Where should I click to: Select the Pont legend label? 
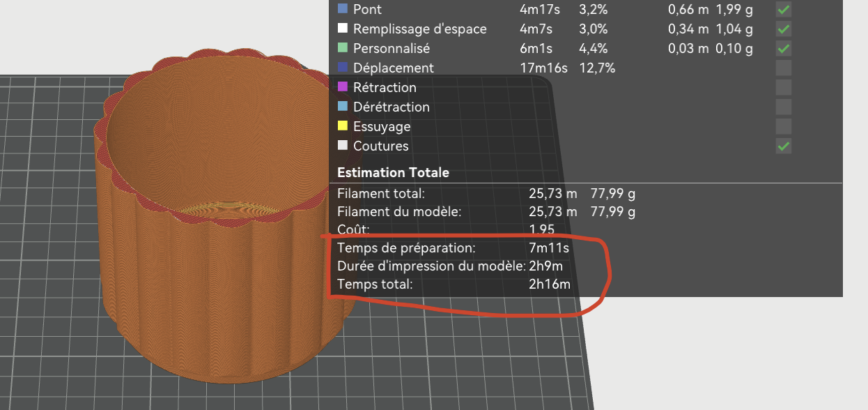pos(367,10)
